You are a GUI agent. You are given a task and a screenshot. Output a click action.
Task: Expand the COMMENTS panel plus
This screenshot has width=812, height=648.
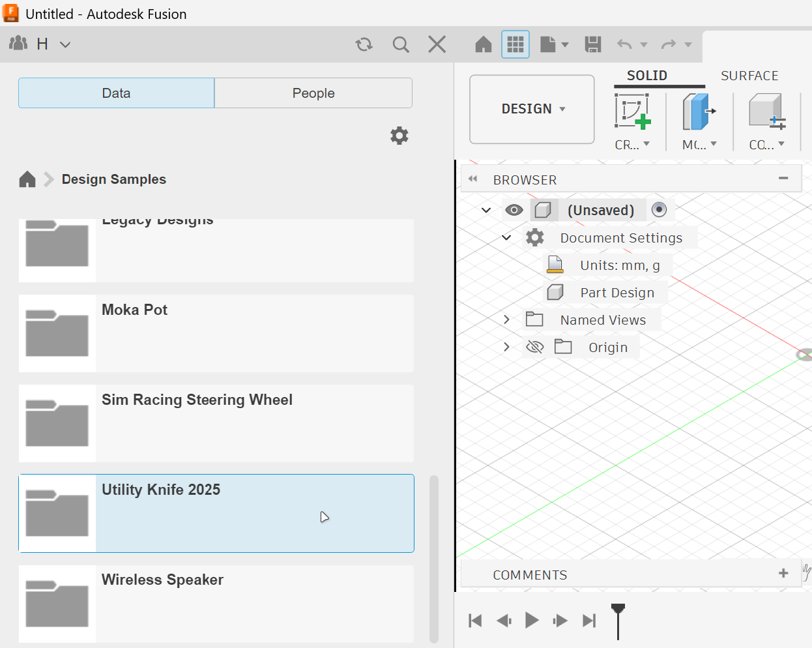tap(783, 573)
